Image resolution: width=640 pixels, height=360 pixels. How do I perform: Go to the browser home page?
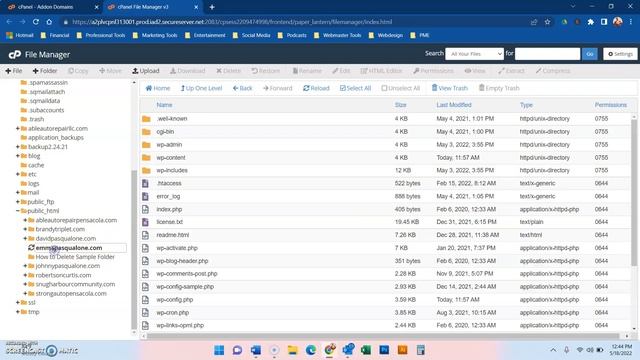[49, 22]
